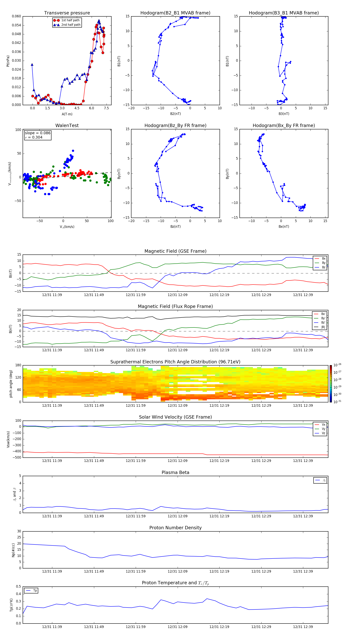Click the "Hodogram(Bz_By FR frame)" title
Screen dimensions: 351x644
coord(175,125)
